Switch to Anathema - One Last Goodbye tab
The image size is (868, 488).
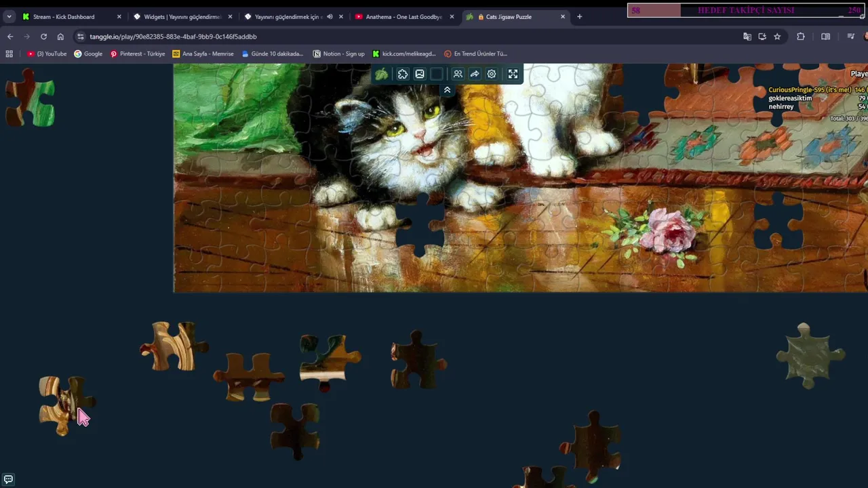[x=403, y=16]
